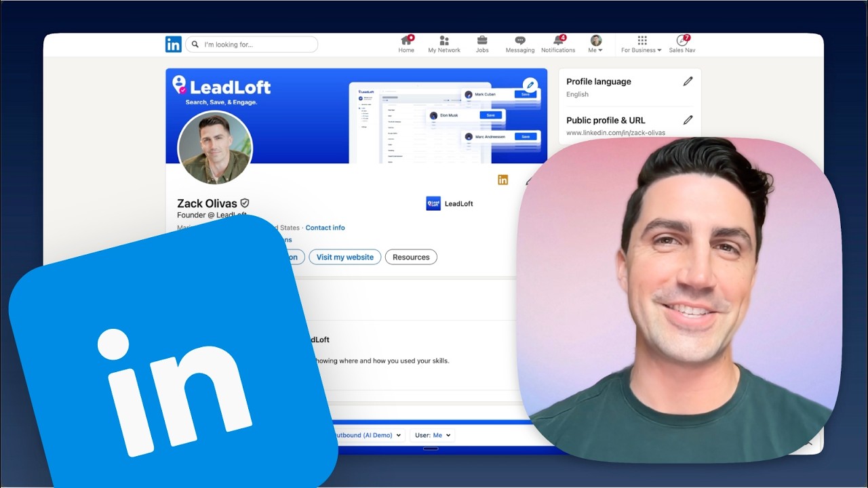Edit Profile language setting
This screenshot has width=868, height=488.
688,81
